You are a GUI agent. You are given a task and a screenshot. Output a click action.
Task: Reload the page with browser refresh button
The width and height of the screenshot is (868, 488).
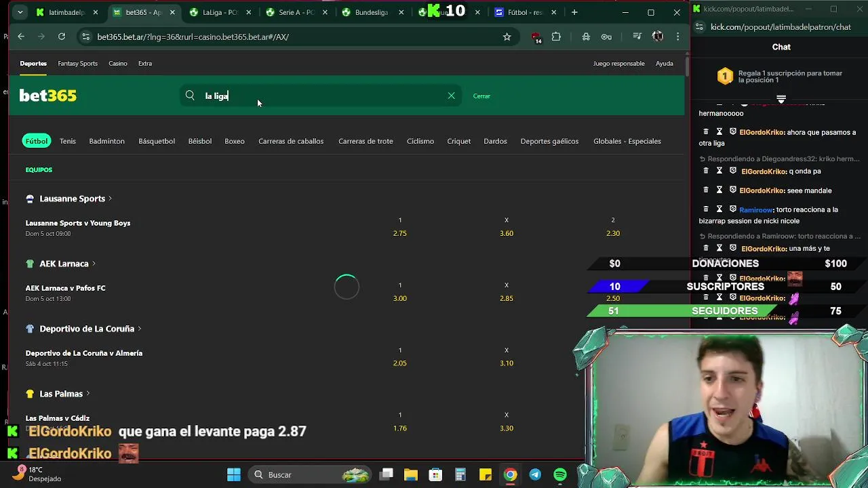pyautogui.click(x=62, y=37)
